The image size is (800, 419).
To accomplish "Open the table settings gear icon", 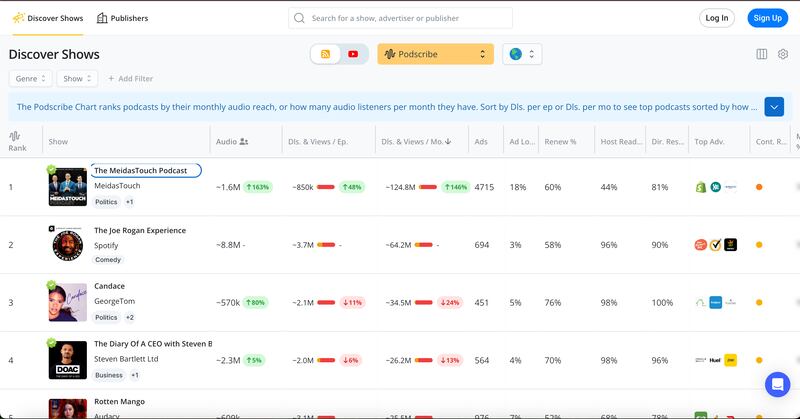I will pyautogui.click(x=783, y=54).
